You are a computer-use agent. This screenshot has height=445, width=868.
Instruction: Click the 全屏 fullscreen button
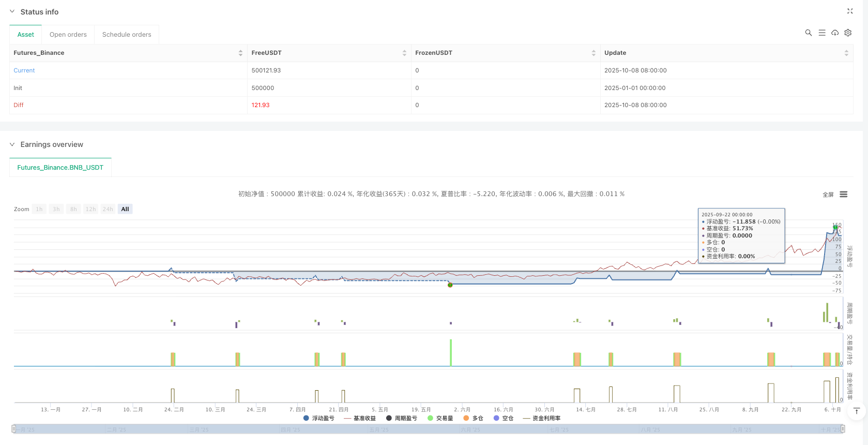coord(828,195)
